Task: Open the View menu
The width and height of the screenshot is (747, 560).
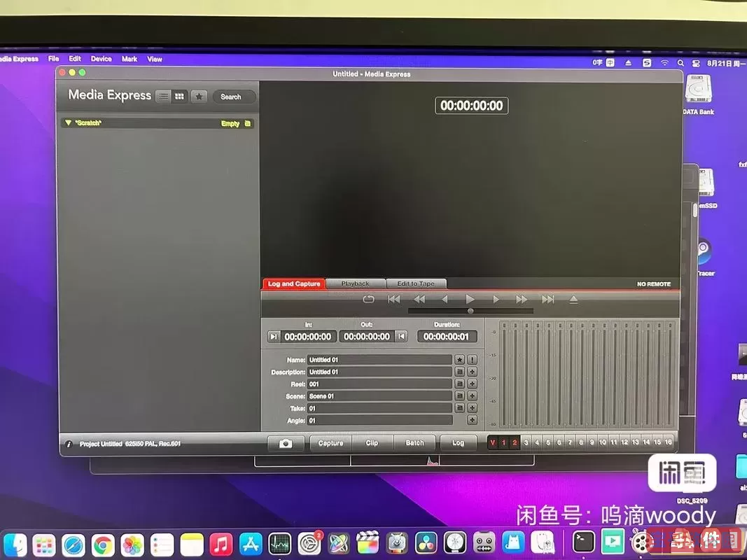Action: (155, 59)
